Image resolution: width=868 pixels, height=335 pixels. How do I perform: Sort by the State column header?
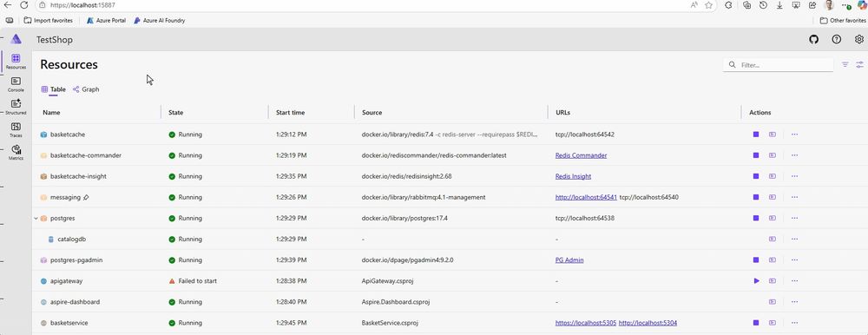[x=175, y=113]
